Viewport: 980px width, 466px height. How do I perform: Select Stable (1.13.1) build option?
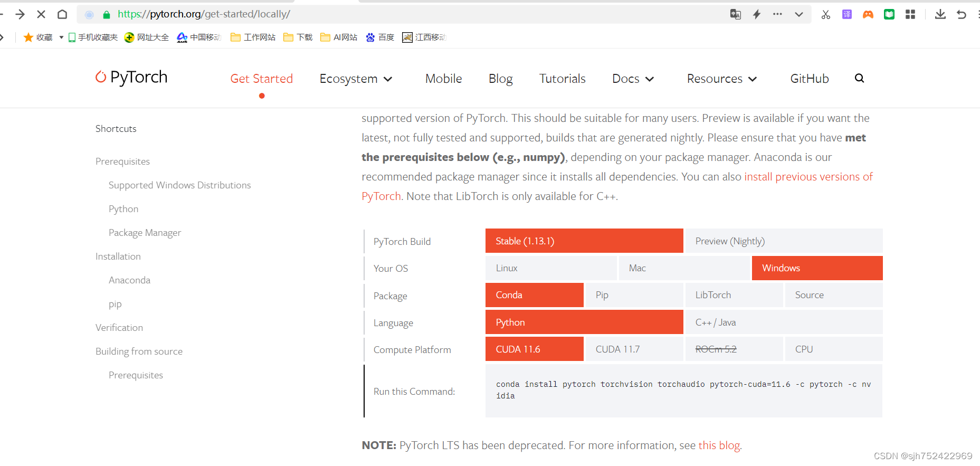coord(584,241)
